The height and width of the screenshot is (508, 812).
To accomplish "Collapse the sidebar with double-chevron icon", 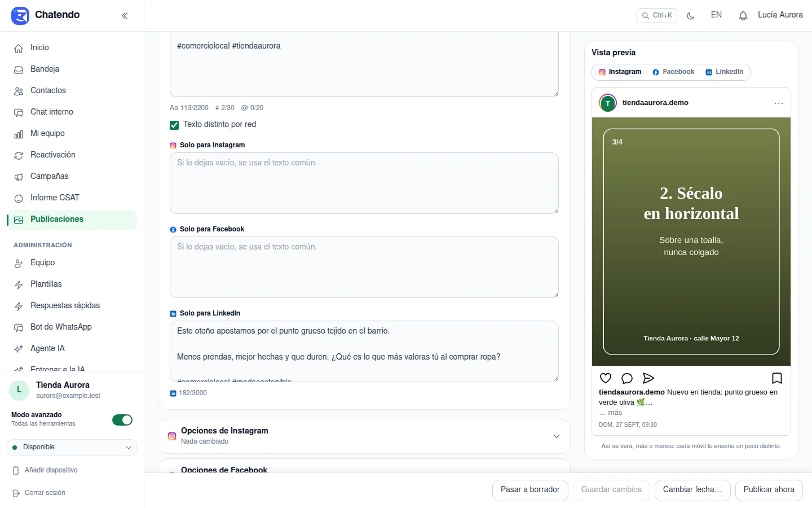I will pyautogui.click(x=125, y=16).
